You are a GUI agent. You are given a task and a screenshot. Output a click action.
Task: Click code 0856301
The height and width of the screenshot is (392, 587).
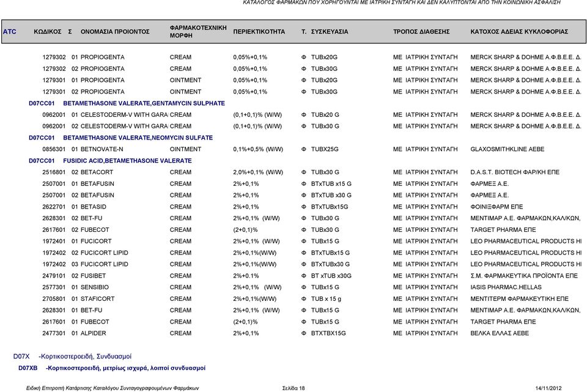click(54, 149)
